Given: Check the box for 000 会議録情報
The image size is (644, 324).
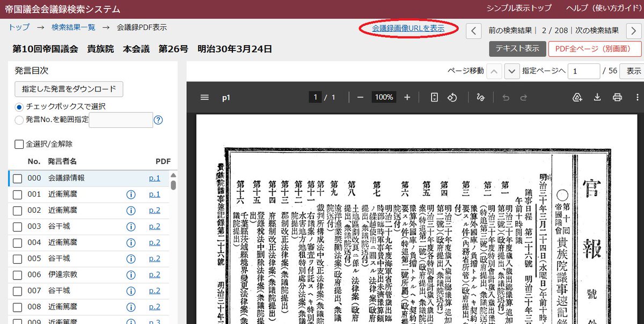Looking at the screenshot, I should 18,178.
